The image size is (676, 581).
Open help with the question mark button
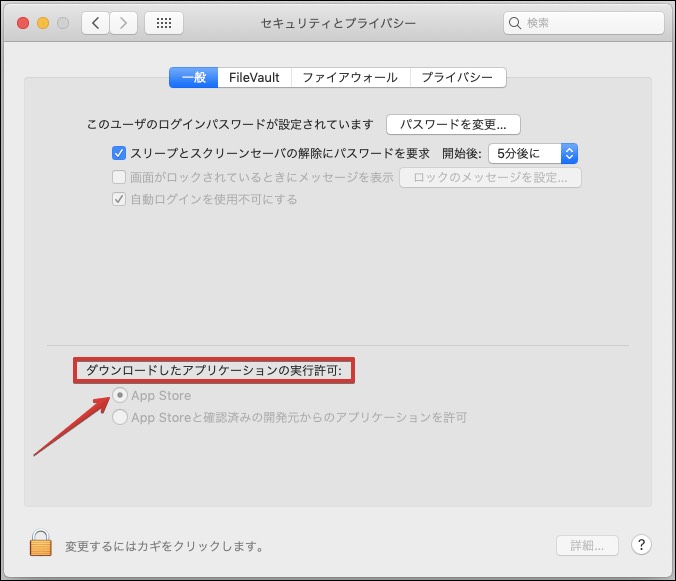[641, 545]
